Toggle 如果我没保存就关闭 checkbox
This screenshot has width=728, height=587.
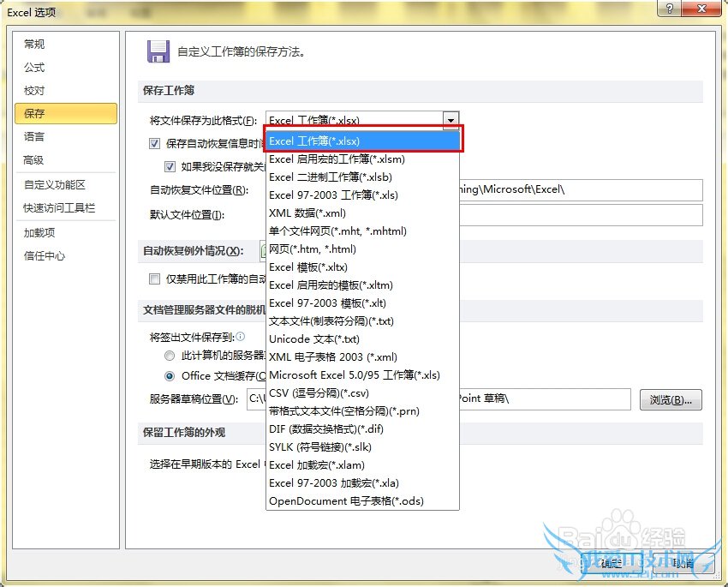click(x=170, y=166)
